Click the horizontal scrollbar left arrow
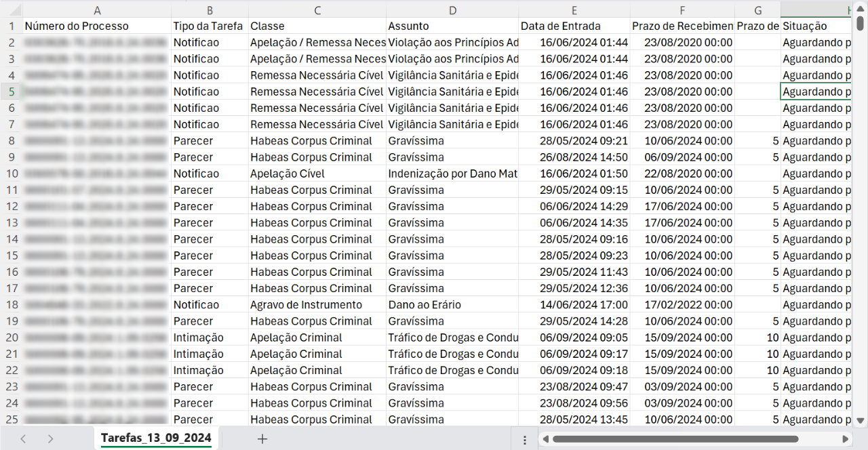 click(545, 439)
